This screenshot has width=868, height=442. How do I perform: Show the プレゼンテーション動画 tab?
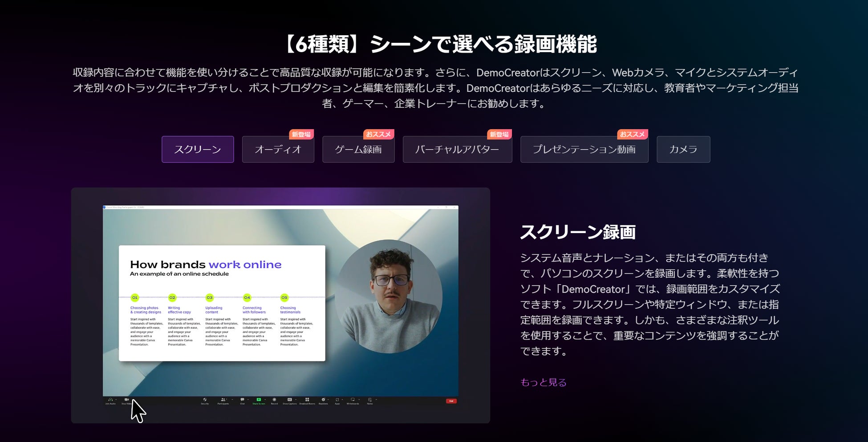click(584, 149)
